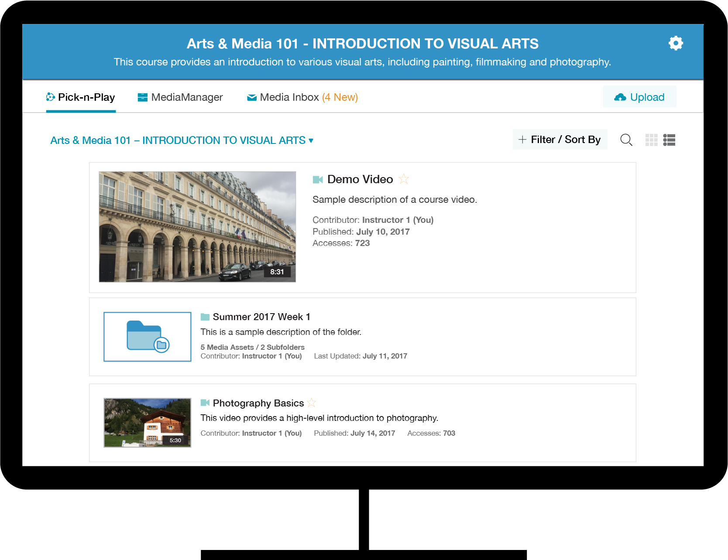Open the Summer 2017 Week 1 title
Image resolution: width=728 pixels, height=560 pixels.
pyautogui.click(x=261, y=317)
